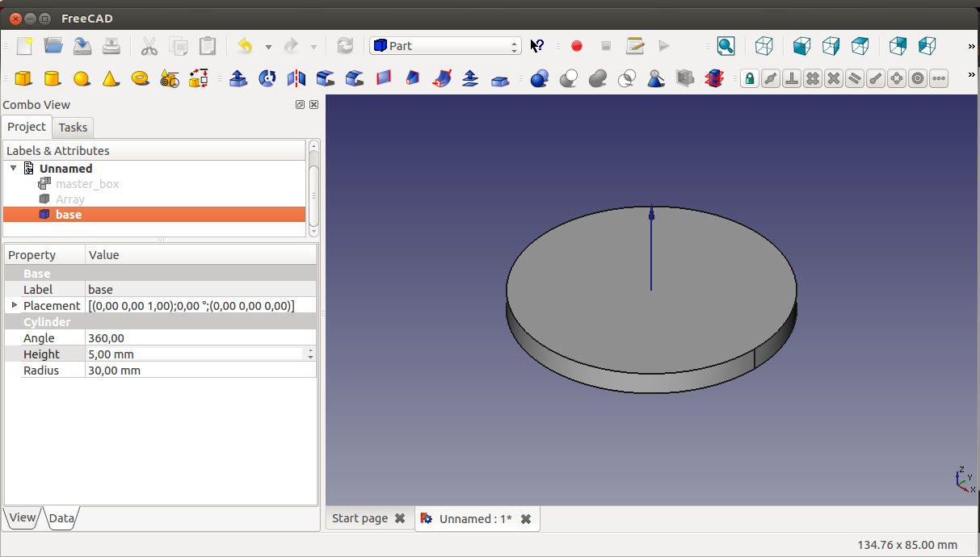
Task: Switch to the View properties tab
Action: tap(23, 518)
